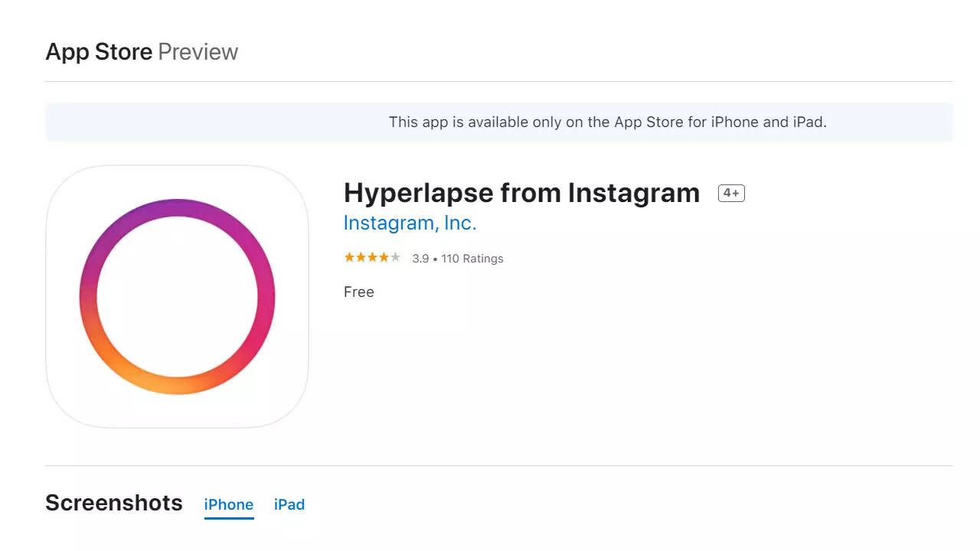Click the fourth orange star
The image size is (980, 551).
[383, 258]
